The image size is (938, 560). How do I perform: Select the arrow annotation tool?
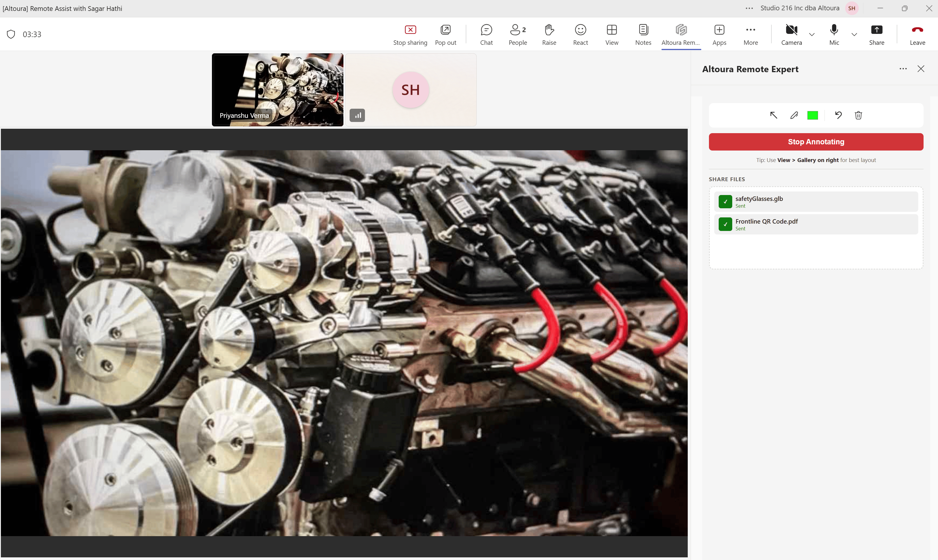[x=773, y=115]
